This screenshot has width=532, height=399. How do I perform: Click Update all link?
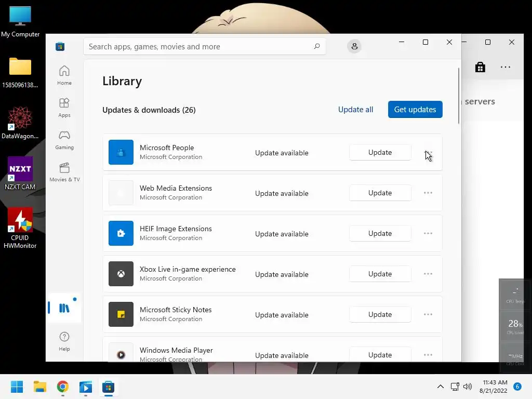pyautogui.click(x=355, y=110)
